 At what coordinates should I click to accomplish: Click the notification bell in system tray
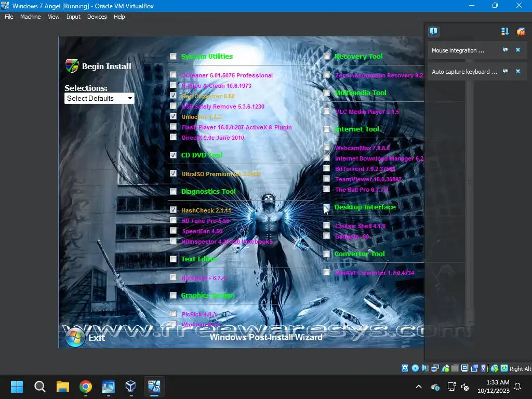click(517, 387)
